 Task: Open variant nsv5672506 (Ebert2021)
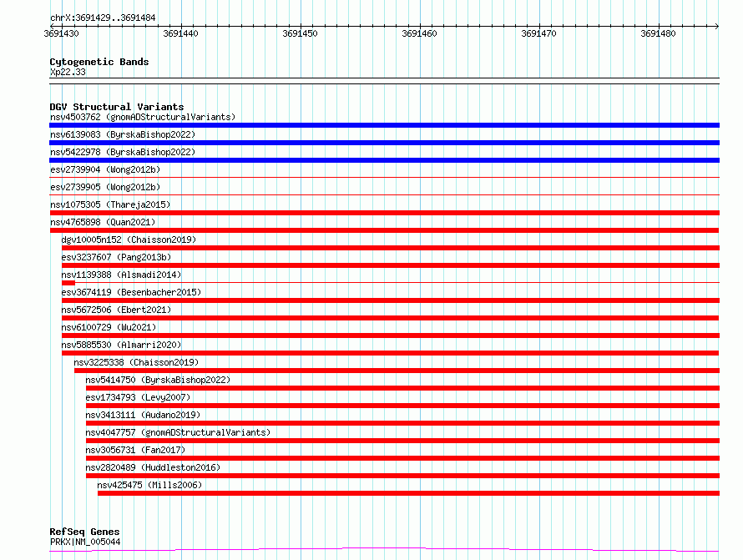116,310
